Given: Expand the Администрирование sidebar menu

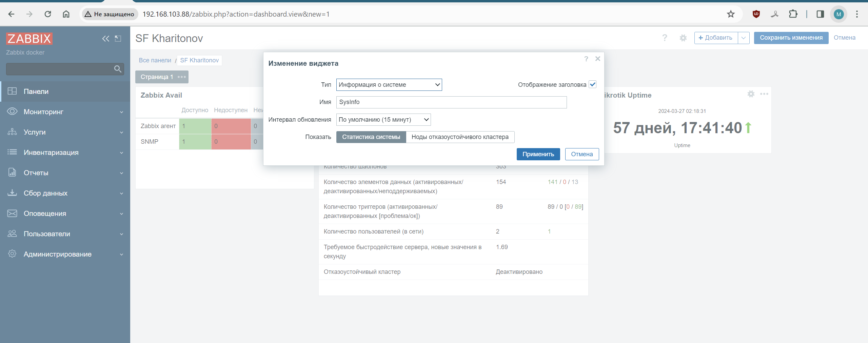Looking at the screenshot, I should click(65, 254).
